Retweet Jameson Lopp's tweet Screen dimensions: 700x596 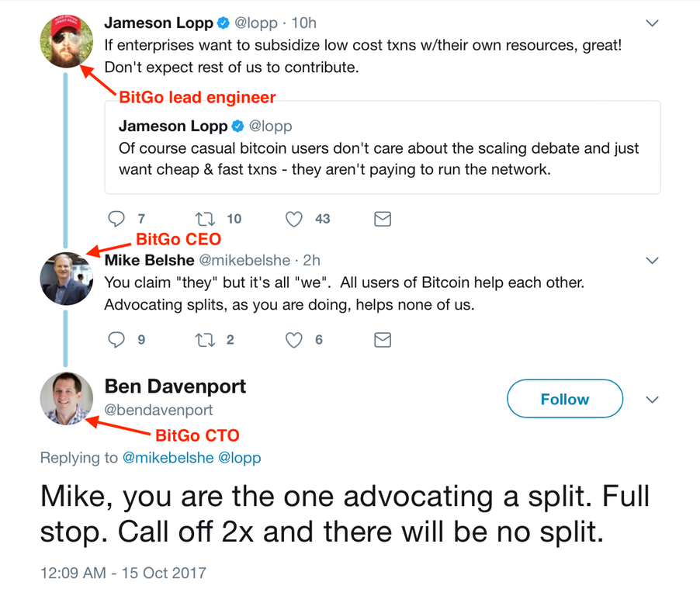pyautogui.click(x=205, y=220)
